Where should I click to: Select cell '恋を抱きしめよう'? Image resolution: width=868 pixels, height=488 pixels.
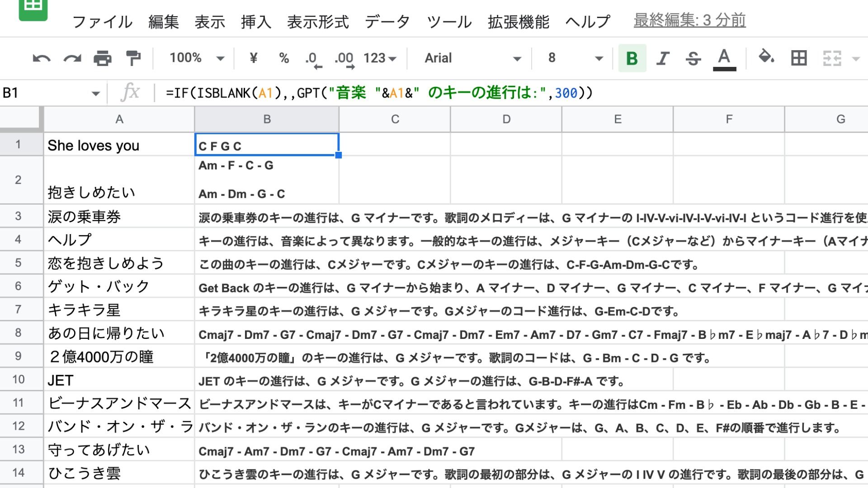tap(119, 263)
